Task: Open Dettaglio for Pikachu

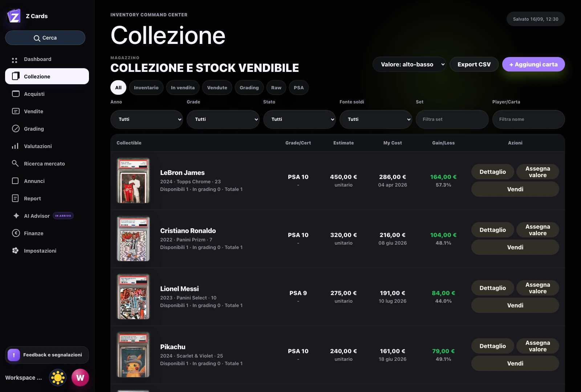Action: (493, 346)
